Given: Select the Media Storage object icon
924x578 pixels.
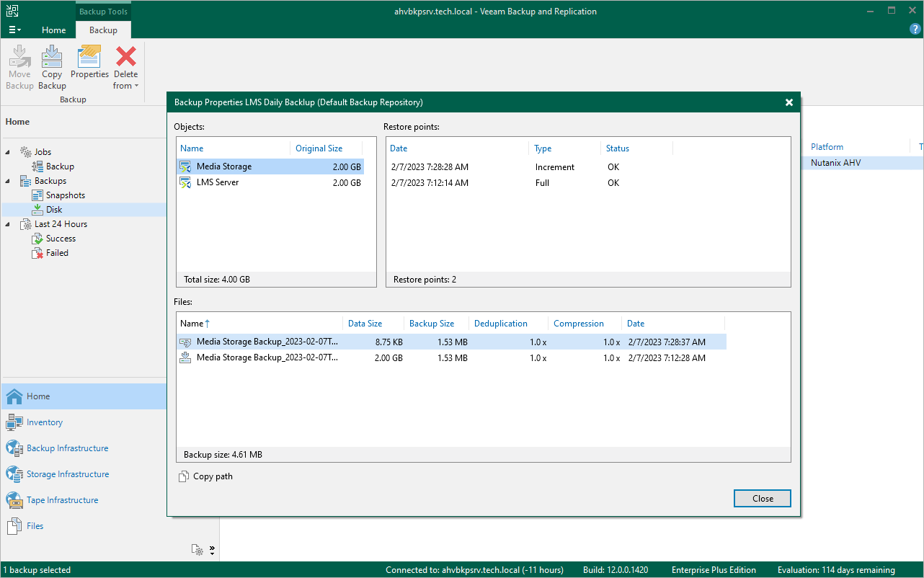Looking at the screenshot, I should tap(185, 167).
